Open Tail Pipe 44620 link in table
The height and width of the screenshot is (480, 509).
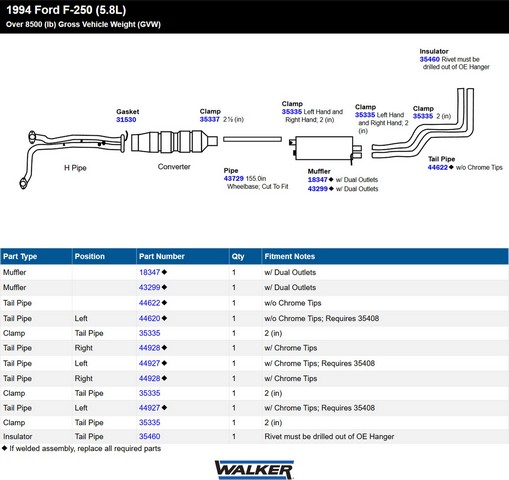149,318
